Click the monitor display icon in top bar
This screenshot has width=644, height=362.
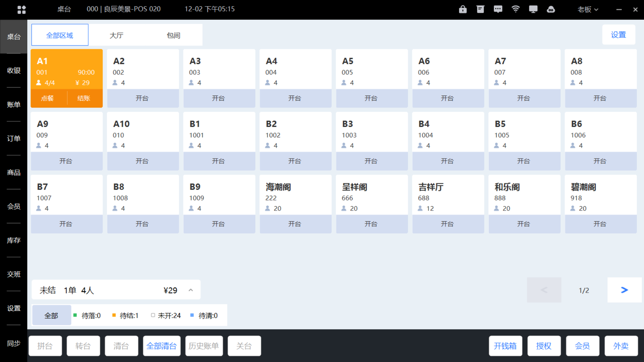point(533,9)
